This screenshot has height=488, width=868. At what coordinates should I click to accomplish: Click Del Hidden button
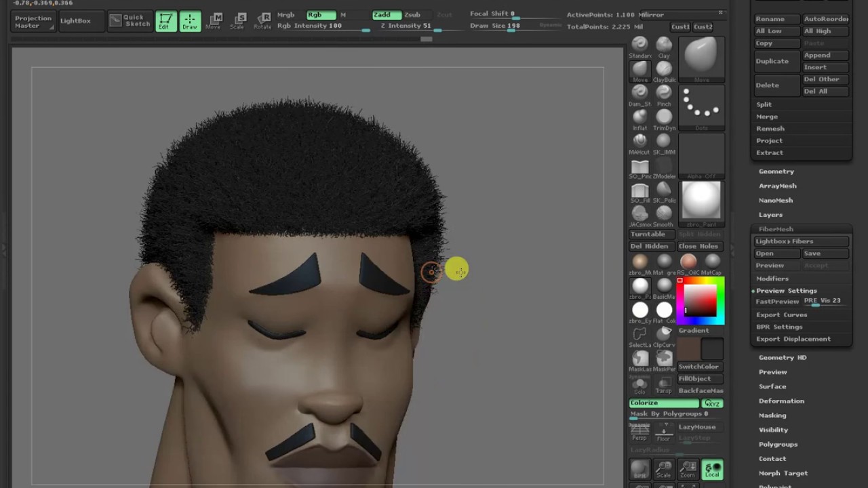[651, 246]
